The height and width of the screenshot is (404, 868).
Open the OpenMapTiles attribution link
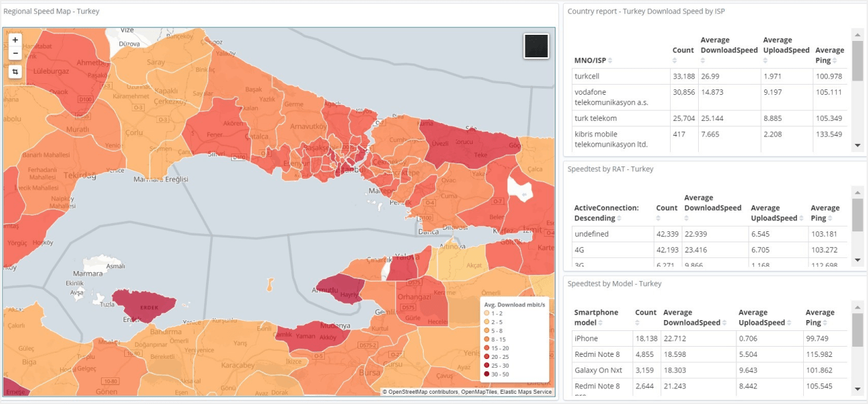pyautogui.click(x=480, y=392)
